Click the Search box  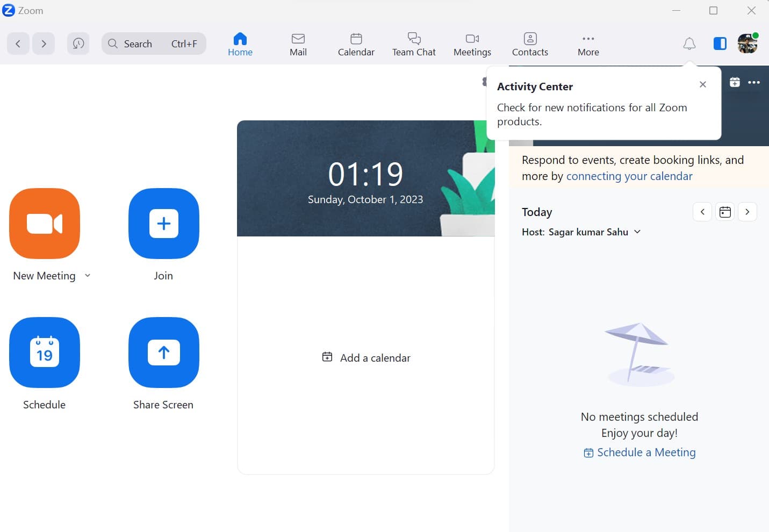click(x=154, y=44)
